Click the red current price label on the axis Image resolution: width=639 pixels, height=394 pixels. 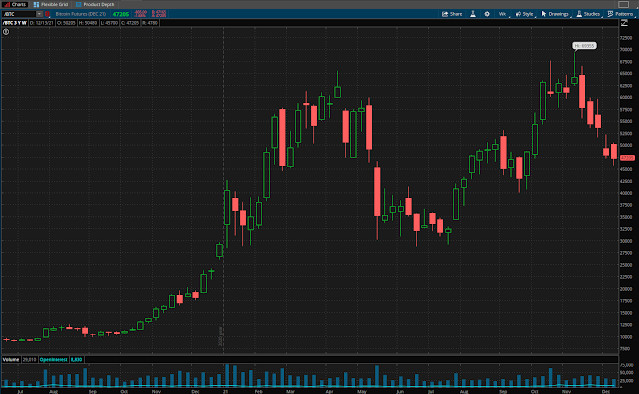[x=627, y=158]
